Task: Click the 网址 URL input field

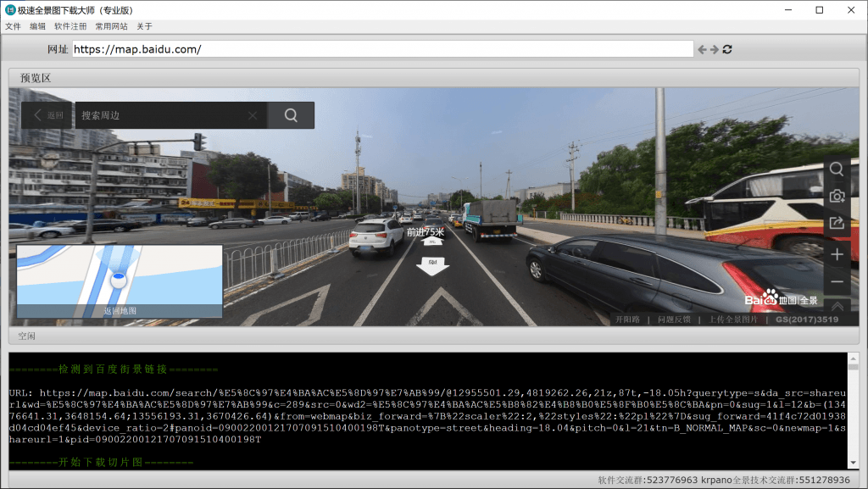Action: [x=381, y=49]
